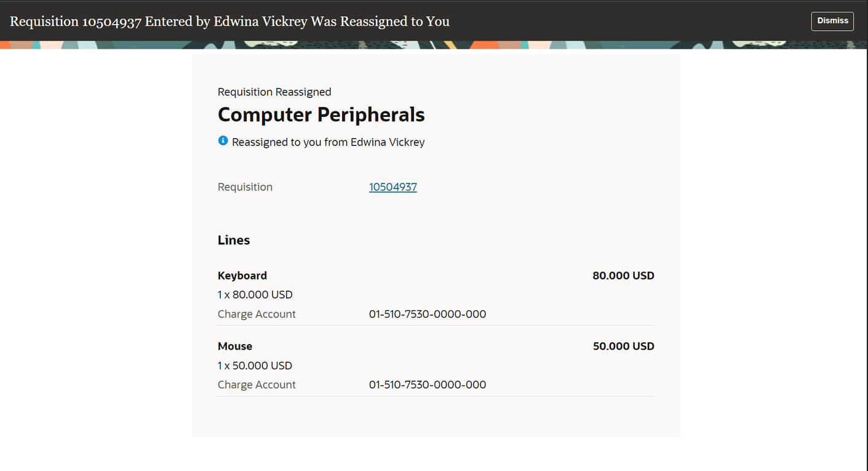This screenshot has height=471, width=868.
Task: Click the Keyboard line total 80.000 USD in bold
Action: tap(623, 276)
